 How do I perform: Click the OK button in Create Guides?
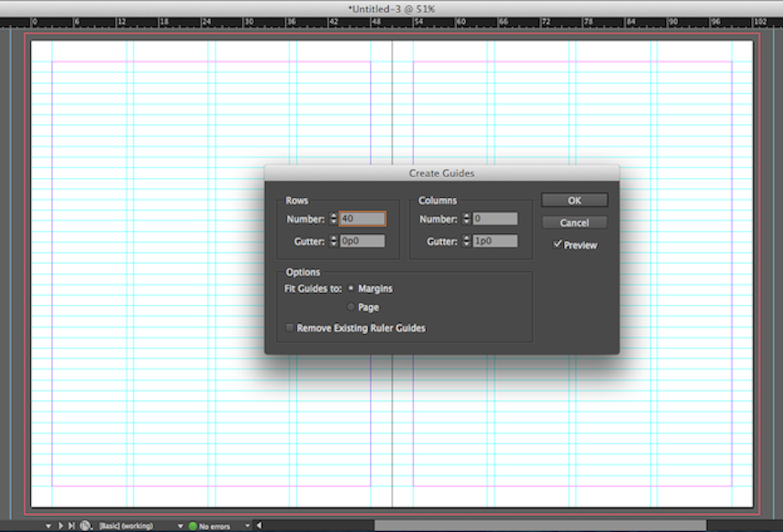574,200
